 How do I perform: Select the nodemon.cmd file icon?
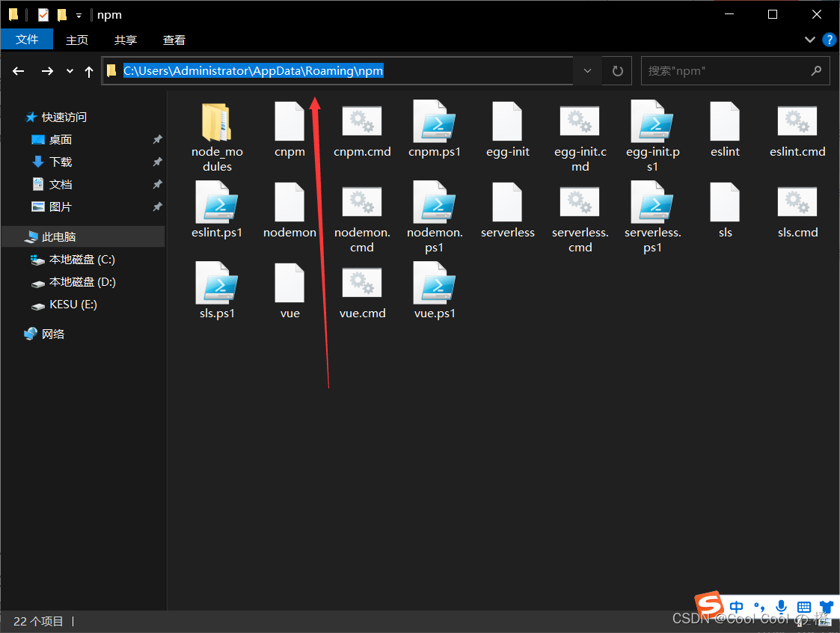pos(362,201)
